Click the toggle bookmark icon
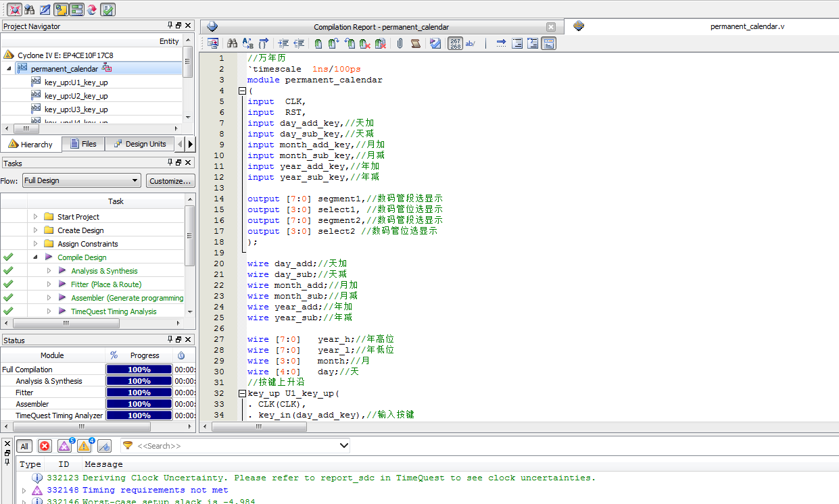The height and width of the screenshot is (504, 839). [318, 43]
